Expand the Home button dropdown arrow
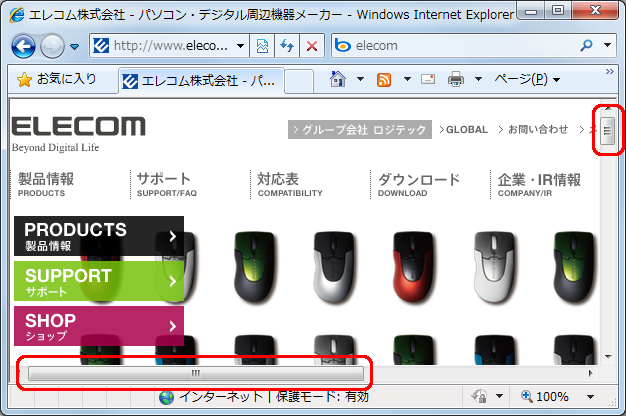 point(360,79)
